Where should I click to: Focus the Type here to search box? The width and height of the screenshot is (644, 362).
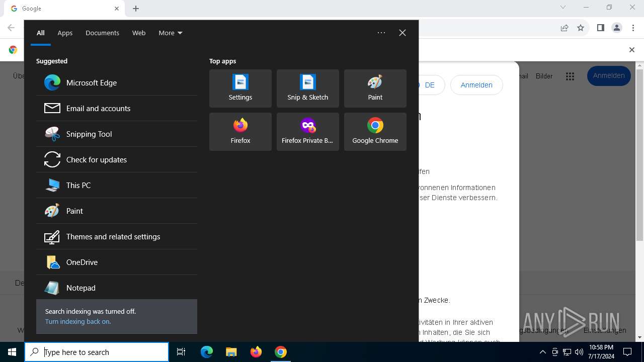click(97, 352)
